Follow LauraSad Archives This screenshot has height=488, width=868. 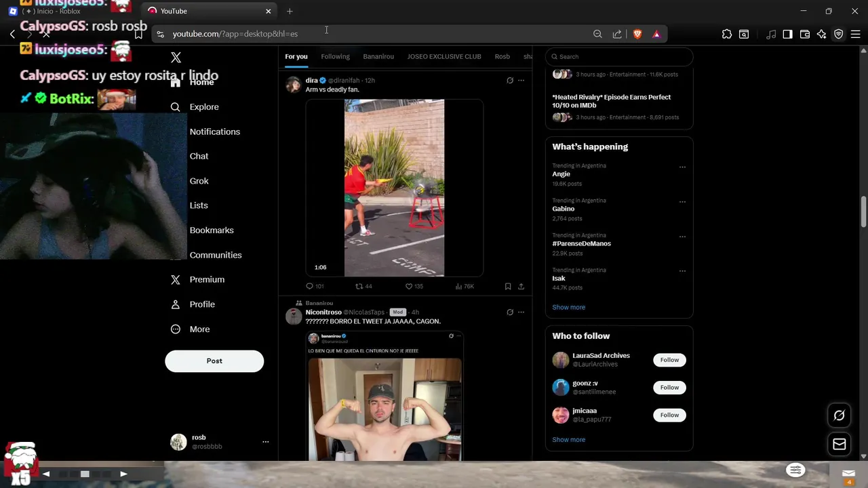click(x=670, y=361)
